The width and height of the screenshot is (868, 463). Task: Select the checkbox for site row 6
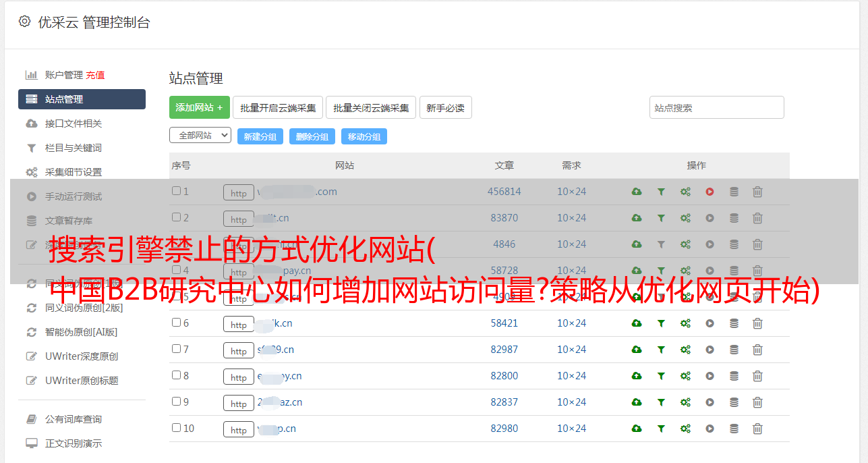pos(176,323)
